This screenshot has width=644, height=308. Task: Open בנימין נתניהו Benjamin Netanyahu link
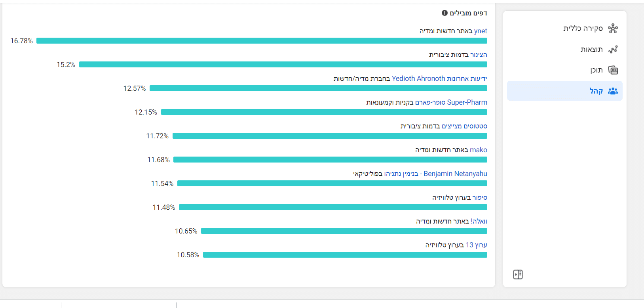(436, 174)
